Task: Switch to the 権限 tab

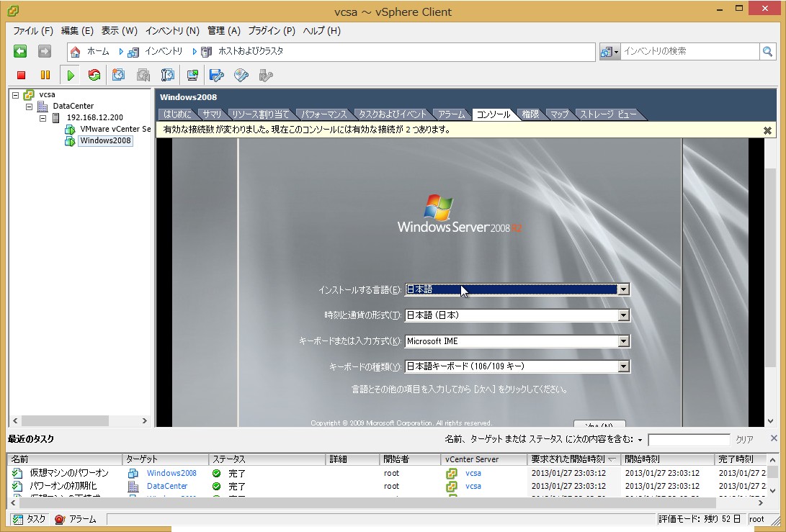Action: coord(530,114)
